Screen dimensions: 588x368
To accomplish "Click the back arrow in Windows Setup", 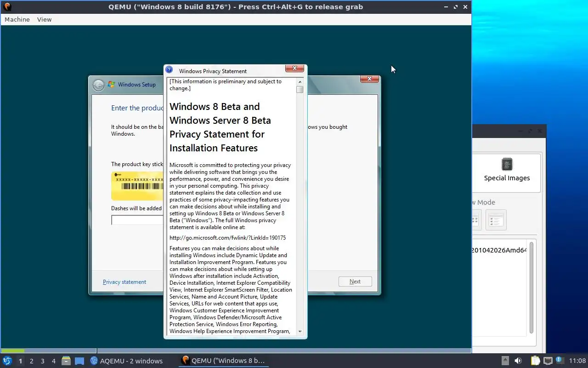I will (x=98, y=85).
